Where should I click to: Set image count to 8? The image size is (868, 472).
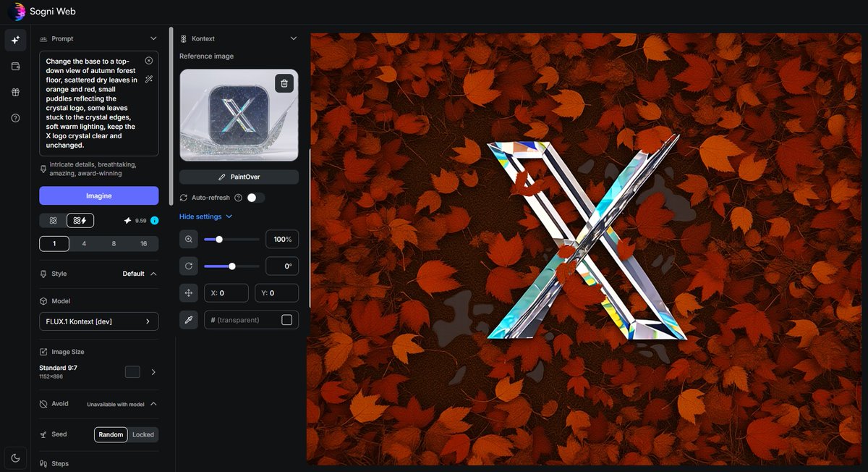pos(114,243)
